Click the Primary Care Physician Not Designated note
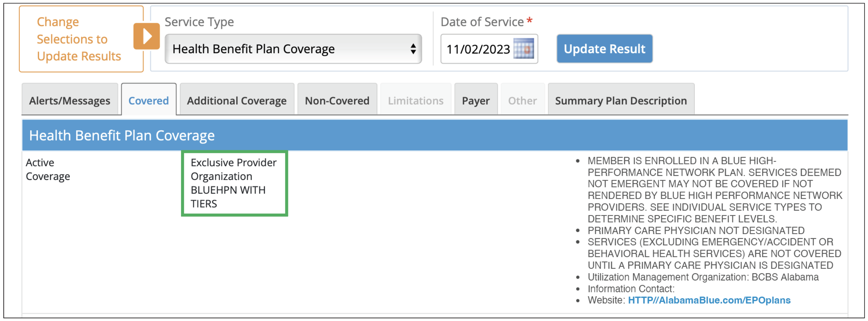 coord(695,230)
